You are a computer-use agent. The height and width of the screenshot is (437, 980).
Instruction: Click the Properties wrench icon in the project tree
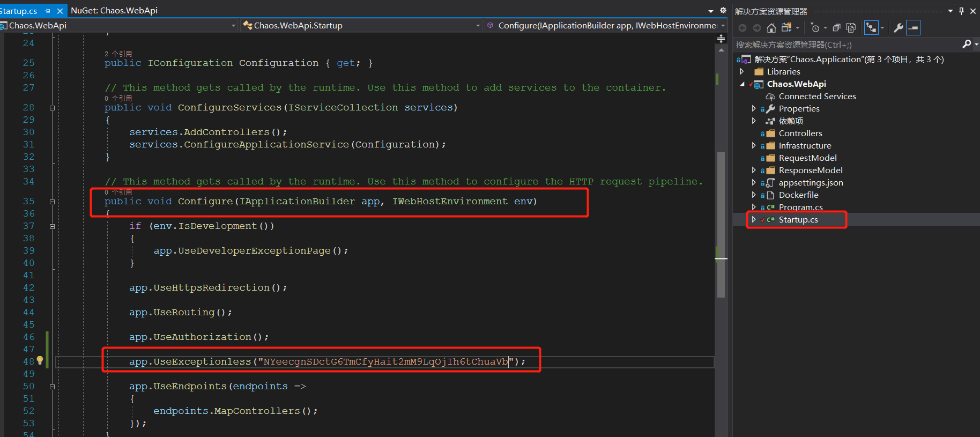click(x=771, y=109)
